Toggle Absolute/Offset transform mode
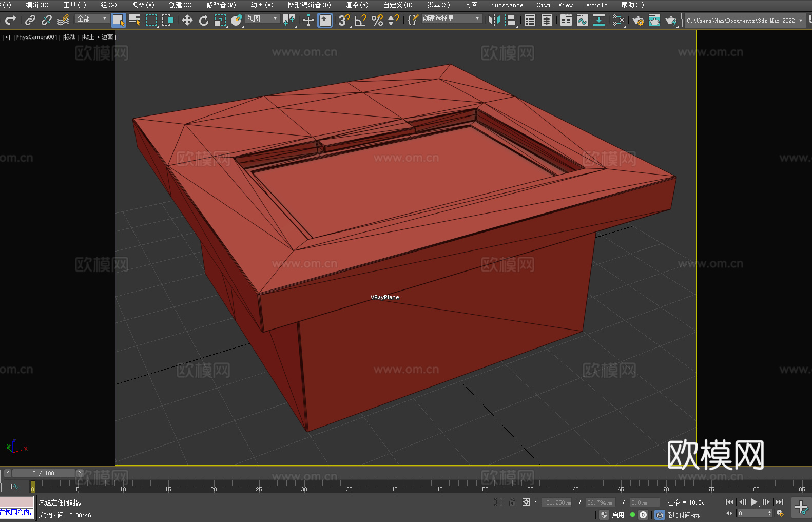 pos(526,502)
